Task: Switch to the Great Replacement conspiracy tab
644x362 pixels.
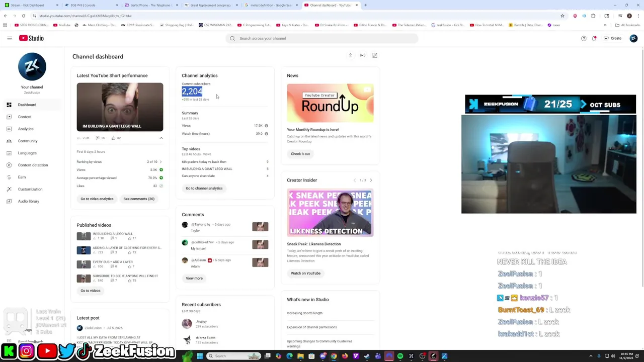Action: tap(210, 5)
